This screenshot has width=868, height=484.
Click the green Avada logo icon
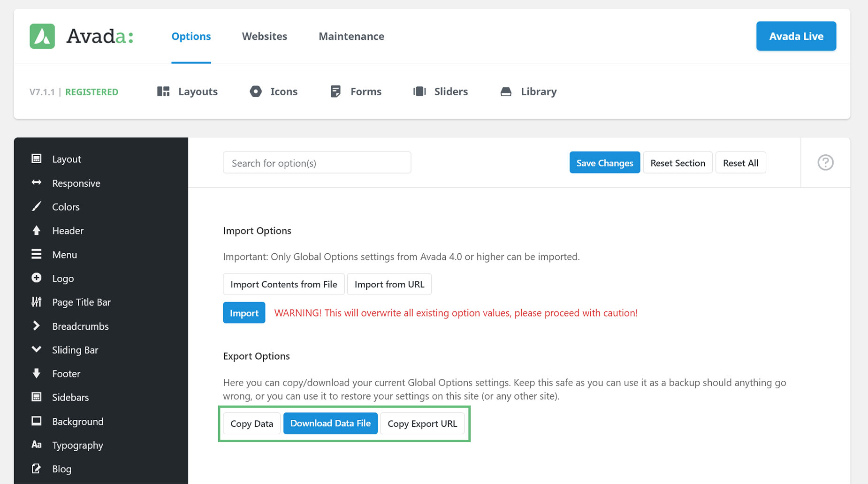(x=42, y=36)
